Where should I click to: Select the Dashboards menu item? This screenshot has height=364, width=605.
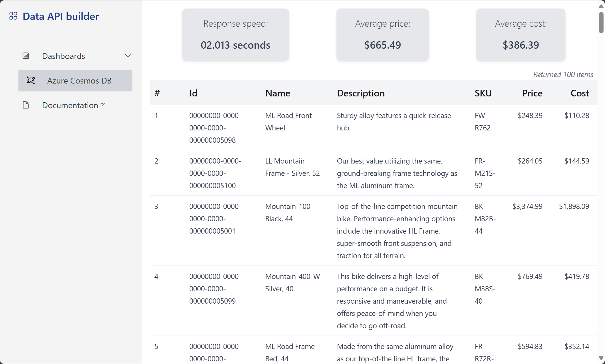coord(64,56)
